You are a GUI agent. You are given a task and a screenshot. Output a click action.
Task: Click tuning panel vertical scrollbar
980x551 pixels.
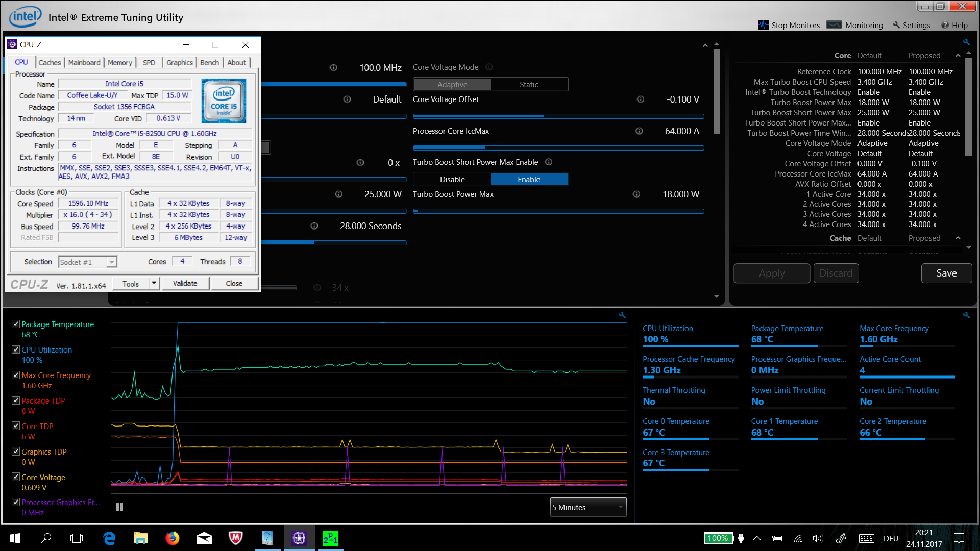tap(717, 92)
